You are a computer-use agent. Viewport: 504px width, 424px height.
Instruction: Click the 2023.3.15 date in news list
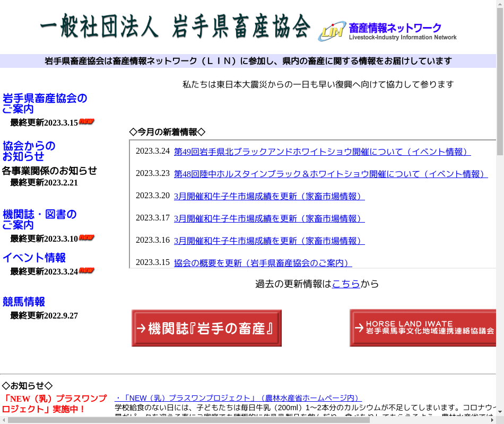pyautogui.click(x=153, y=262)
